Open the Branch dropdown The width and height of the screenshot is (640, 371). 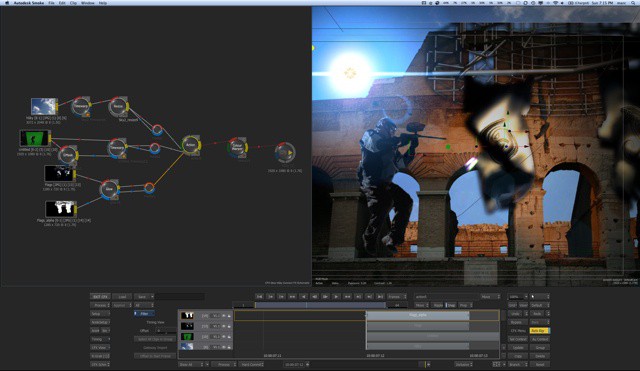click(x=518, y=364)
